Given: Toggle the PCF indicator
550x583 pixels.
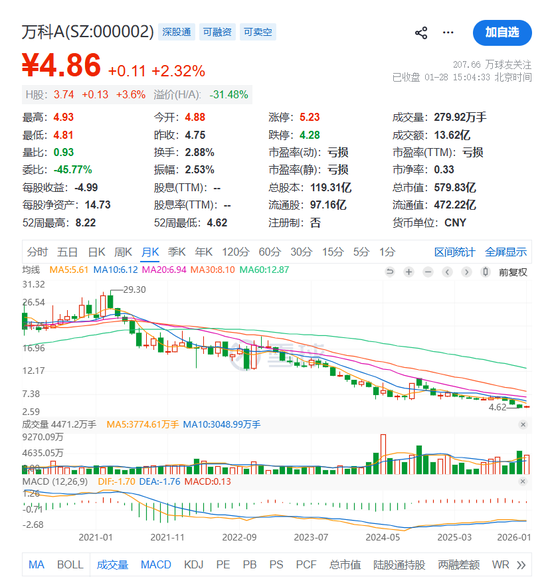Looking at the screenshot, I should [x=306, y=564].
